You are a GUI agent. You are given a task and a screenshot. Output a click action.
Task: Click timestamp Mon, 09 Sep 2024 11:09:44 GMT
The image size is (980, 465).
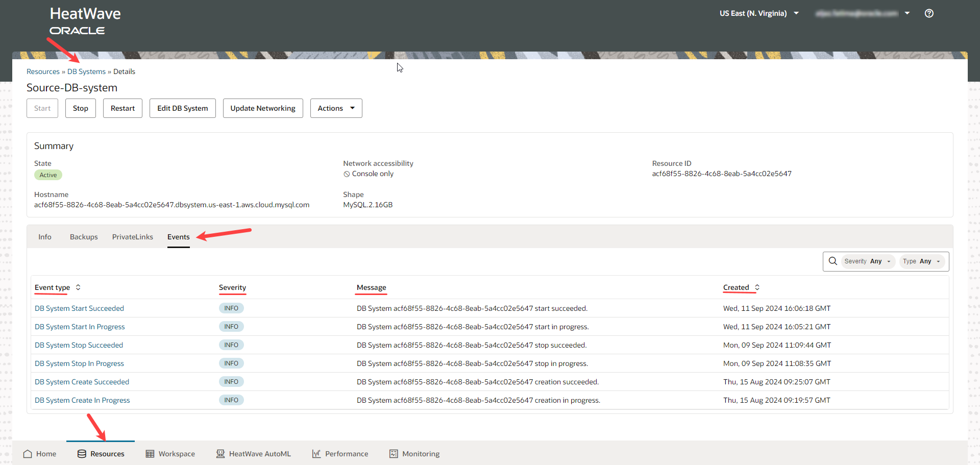click(777, 345)
